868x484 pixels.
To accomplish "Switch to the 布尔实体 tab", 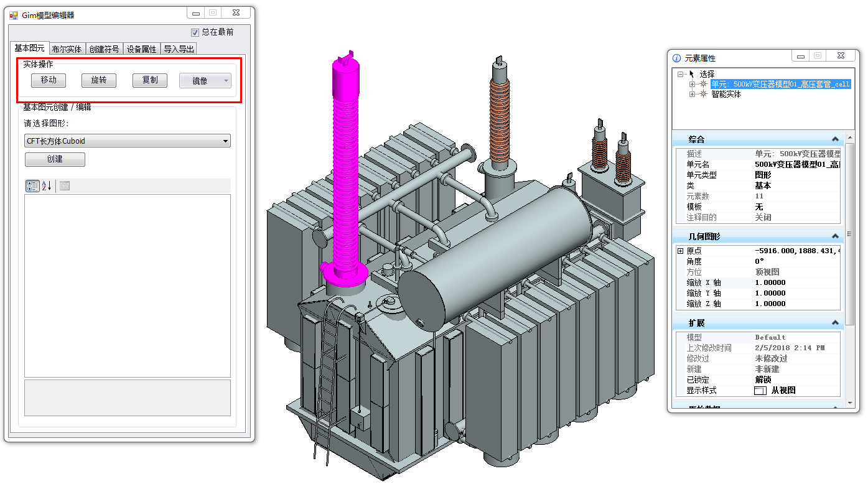I will 67,49.
